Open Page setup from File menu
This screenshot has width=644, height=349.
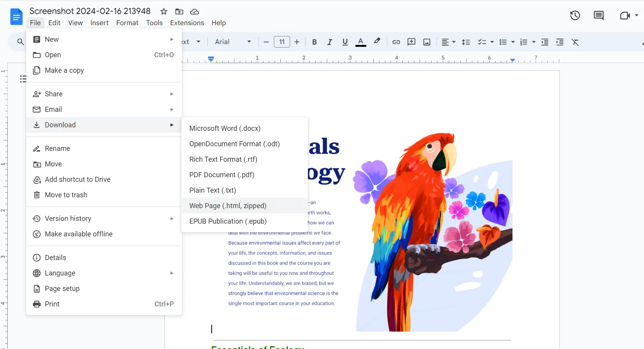tap(61, 289)
